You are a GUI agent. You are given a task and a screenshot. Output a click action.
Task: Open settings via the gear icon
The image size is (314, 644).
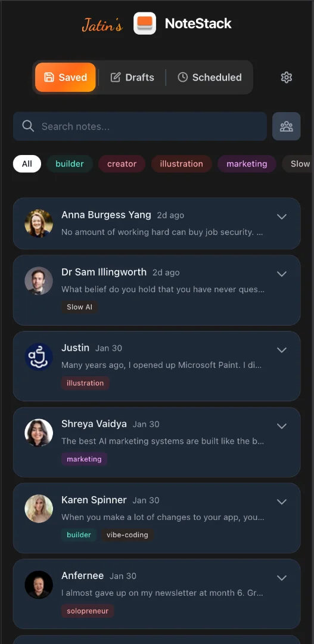coord(286,77)
